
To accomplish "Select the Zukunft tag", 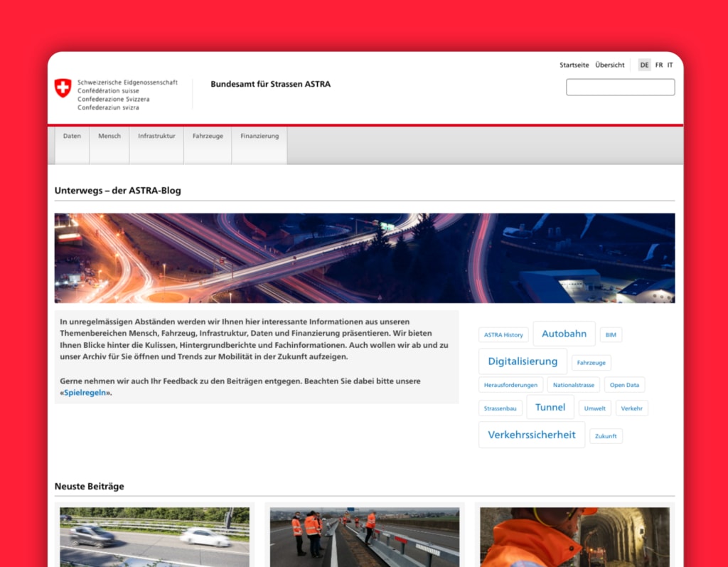I will point(606,436).
